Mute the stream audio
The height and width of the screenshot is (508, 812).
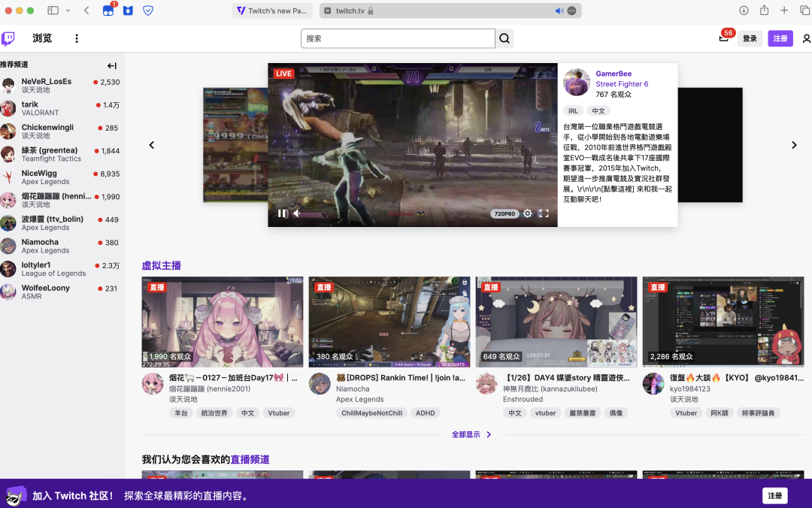point(297,213)
